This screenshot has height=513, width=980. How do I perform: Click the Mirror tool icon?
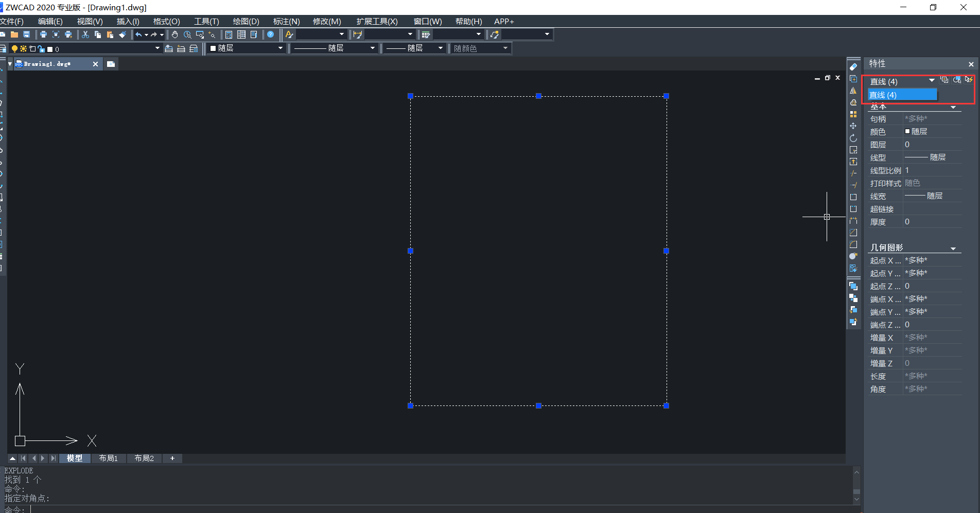click(x=853, y=91)
